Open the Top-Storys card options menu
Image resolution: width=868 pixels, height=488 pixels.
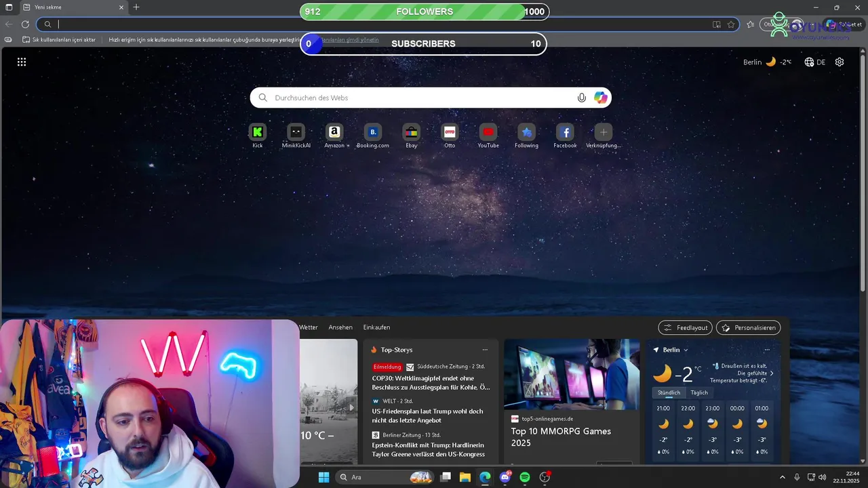484,350
